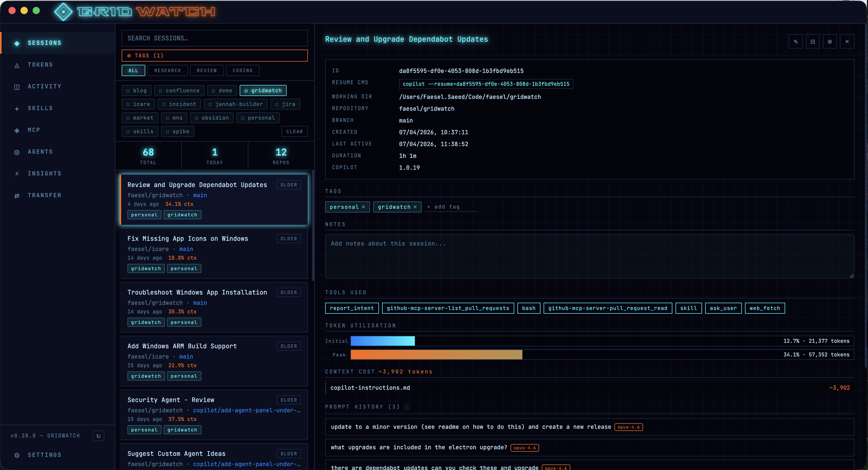Open the Tokens section in the sidebar

click(x=40, y=64)
